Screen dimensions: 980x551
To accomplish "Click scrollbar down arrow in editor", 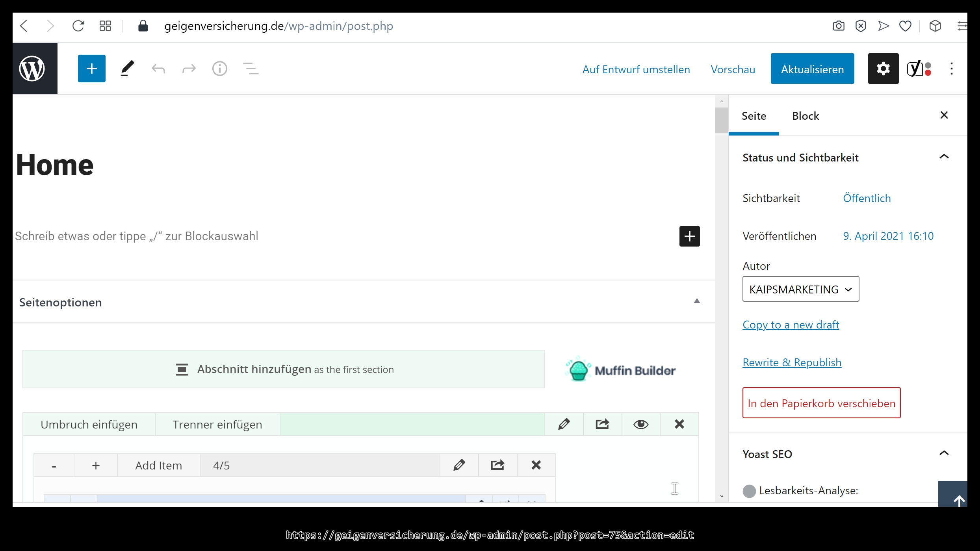I will tap(722, 496).
